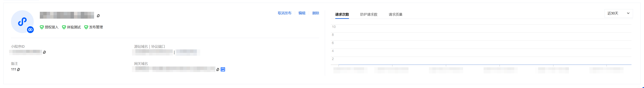
Task: Click the 编辑 link
Action: coord(302,13)
